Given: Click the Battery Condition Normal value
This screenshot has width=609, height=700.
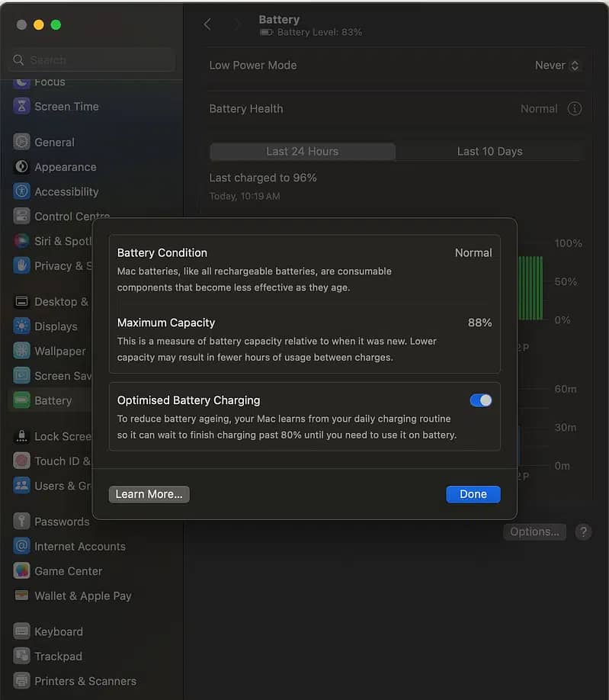Looking at the screenshot, I should 473,252.
